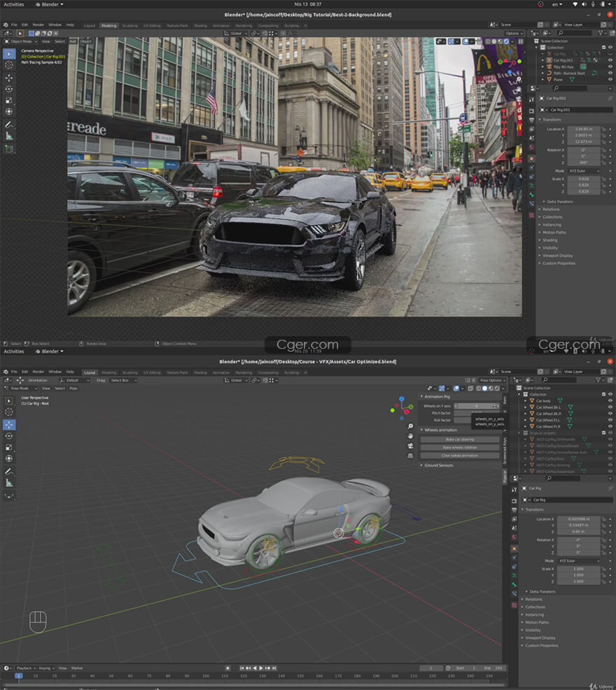This screenshot has height=690, width=616.
Task: Click Clear baked animation button
Action: click(x=460, y=455)
